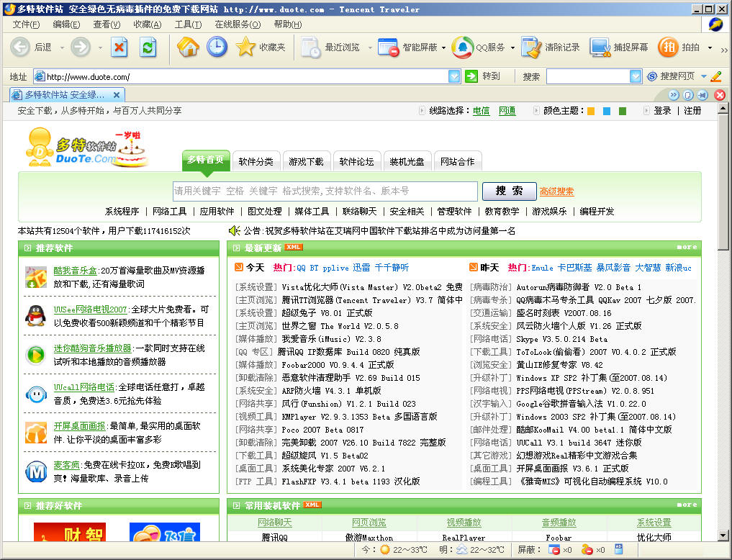
Task: Click the Refresh page icon
Action: point(148,48)
